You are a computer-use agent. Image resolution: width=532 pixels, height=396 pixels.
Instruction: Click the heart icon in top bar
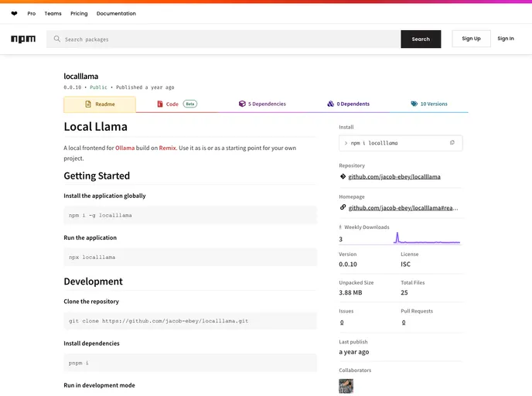tap(14, 14)
